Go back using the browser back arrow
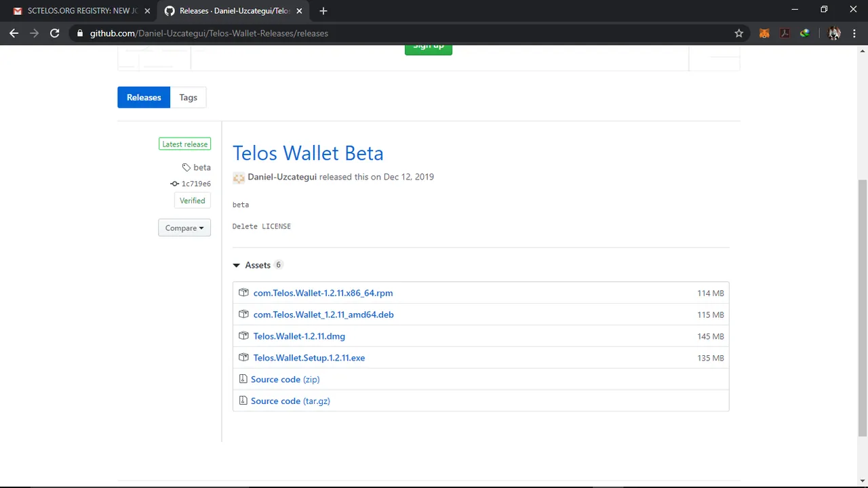This screenshot has width=868, height=488. (14, 33)
